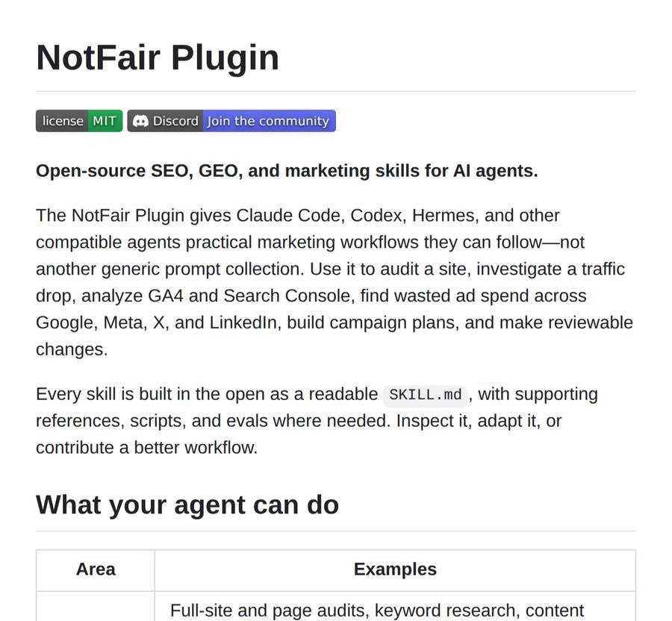Click the empty cell below 'Area' header

[96, 606]
